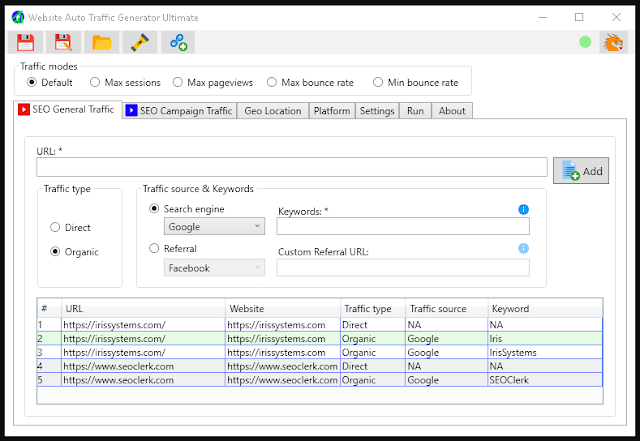Click the orange dragon icon

coord(613,42)
